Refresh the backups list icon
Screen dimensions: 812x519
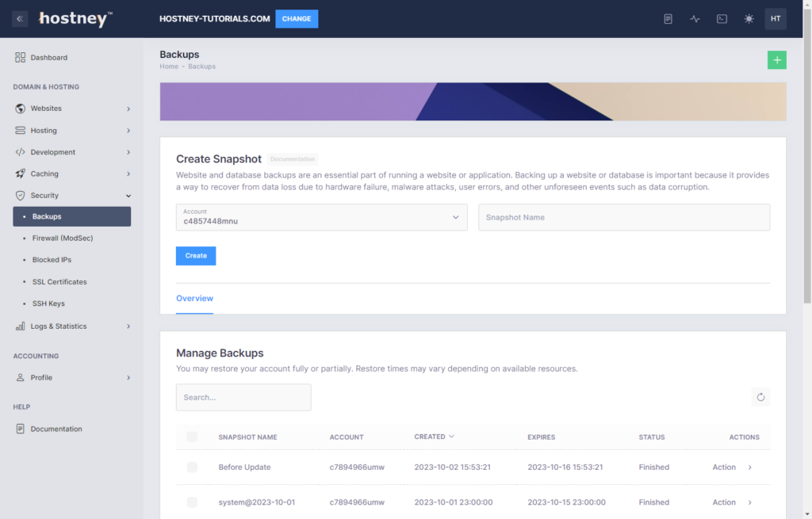tap(760, 397)
